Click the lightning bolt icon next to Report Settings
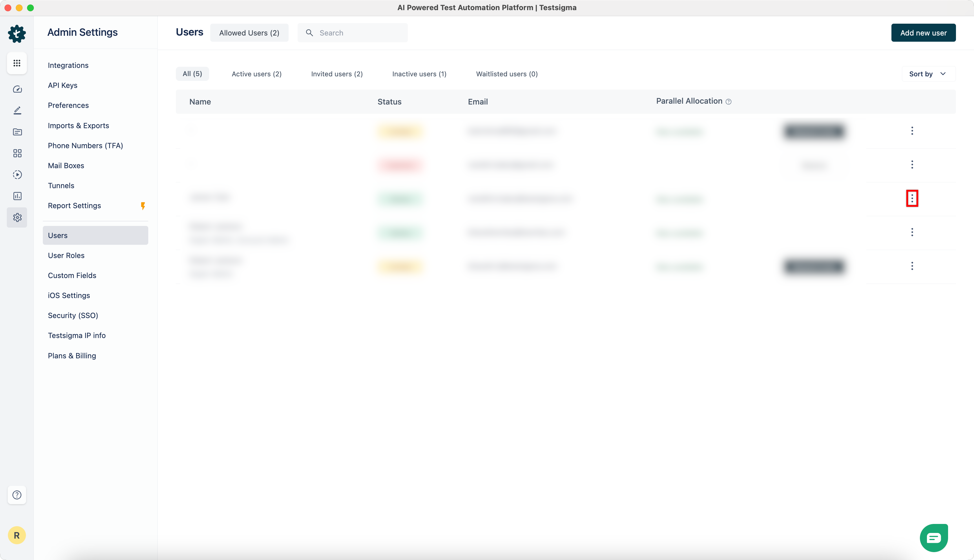974x560 pixels. (143, 206)
